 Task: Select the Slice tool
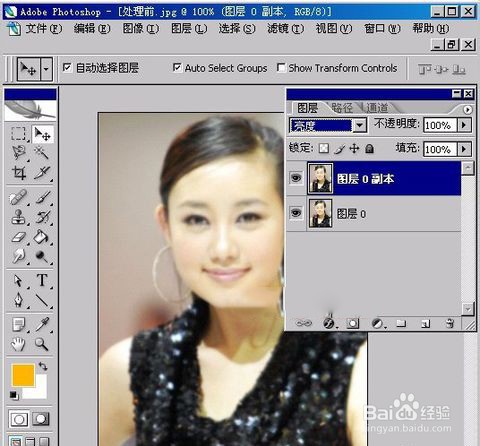tap(42, 173)
